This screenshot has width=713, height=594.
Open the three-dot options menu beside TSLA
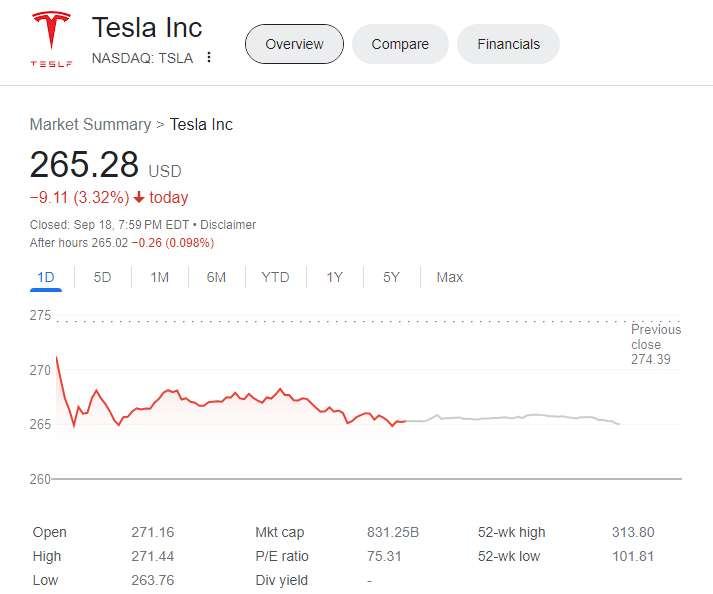click(x=209, y=58)
